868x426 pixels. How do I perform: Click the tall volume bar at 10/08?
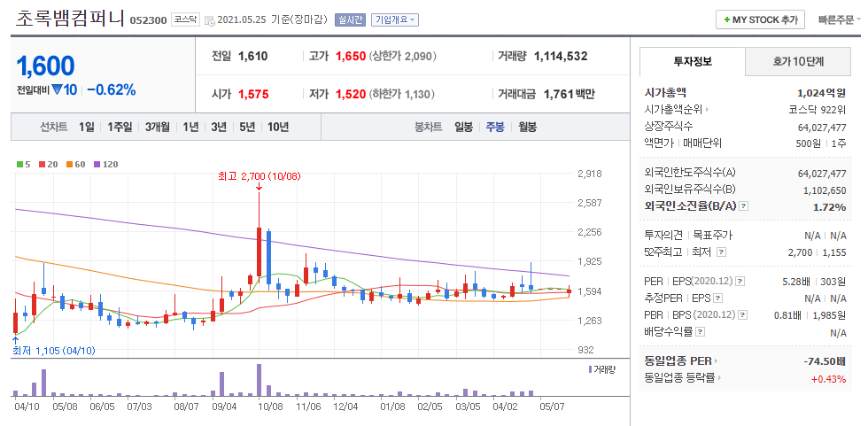tap(259, 380)
